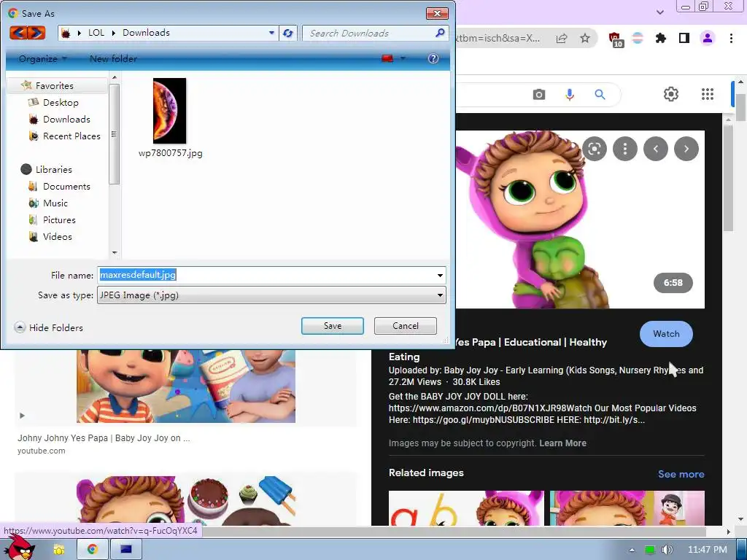Open Recent Places in Favorites
The height and width of the screenshot is (560, 747).
click(x=71, y=136)
